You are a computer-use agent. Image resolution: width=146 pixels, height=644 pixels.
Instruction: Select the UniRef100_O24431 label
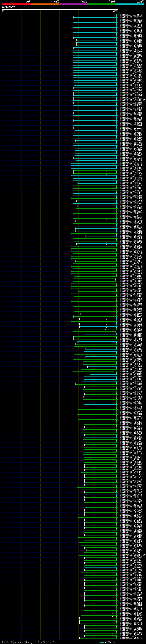(x=131, y=615)
